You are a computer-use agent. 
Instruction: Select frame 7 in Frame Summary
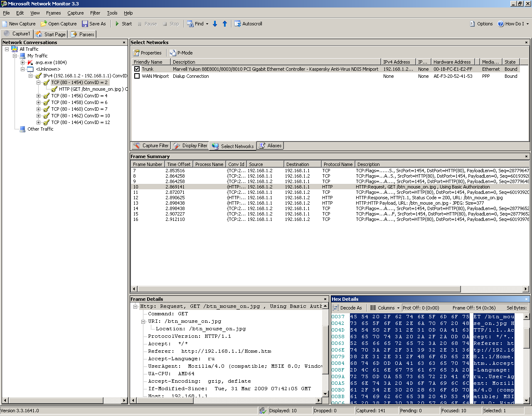pos(330,171)
